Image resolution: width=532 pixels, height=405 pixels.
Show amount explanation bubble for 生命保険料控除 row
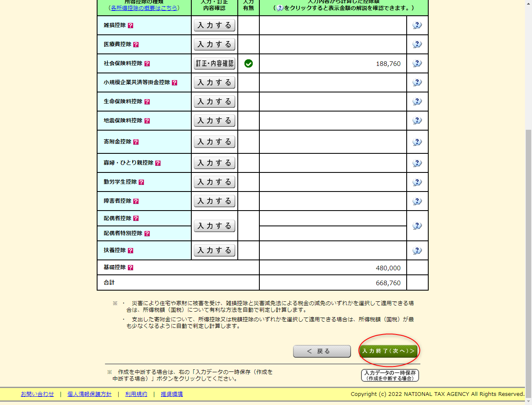417,102
